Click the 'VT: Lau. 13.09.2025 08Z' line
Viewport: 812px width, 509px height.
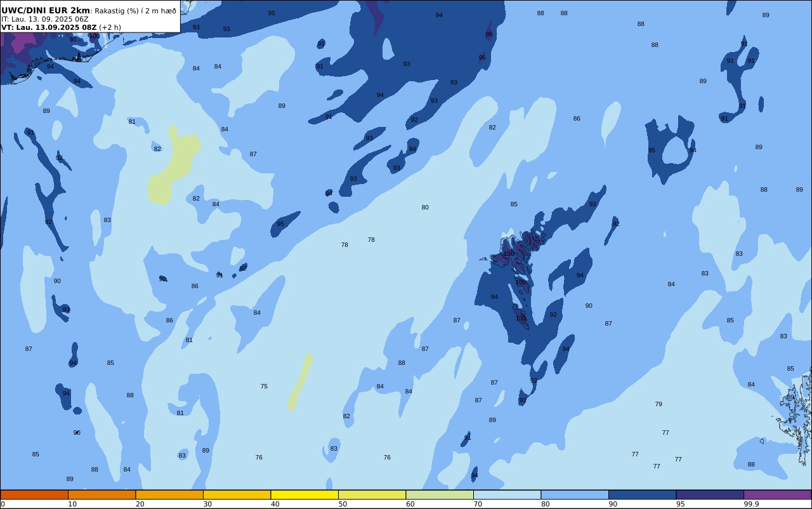tap(49, 27)
